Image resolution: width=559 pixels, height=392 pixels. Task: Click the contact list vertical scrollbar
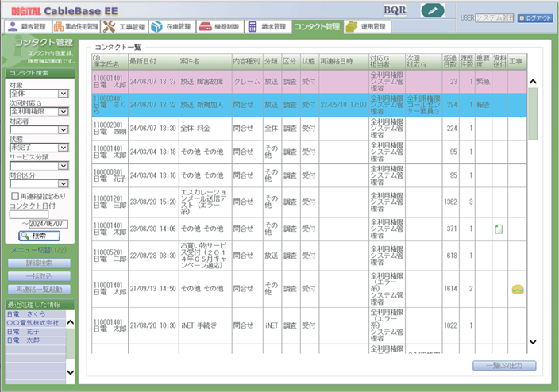[x=533, y=206]
